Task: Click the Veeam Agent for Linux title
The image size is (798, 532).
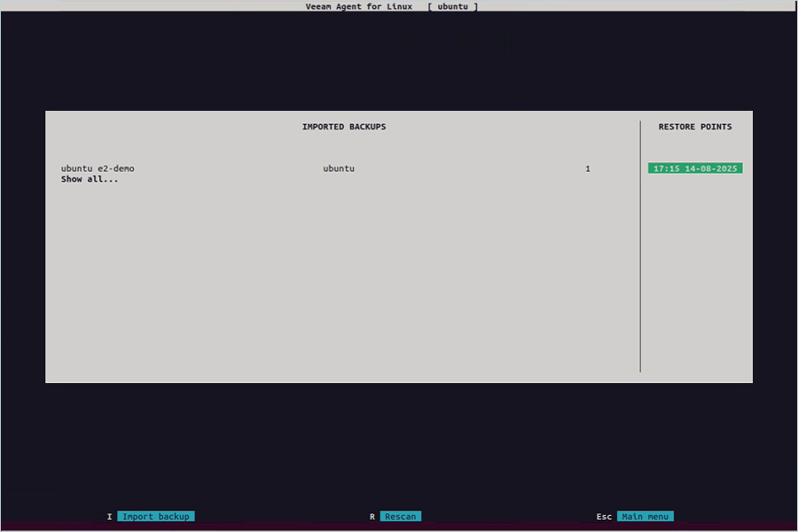Action: tap(359, 6)
